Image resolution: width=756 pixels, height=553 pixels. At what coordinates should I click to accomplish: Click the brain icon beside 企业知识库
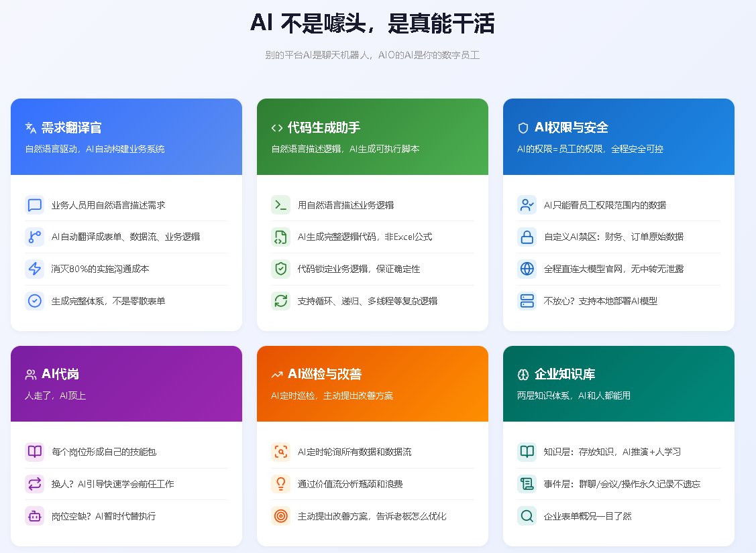point(523,374)
